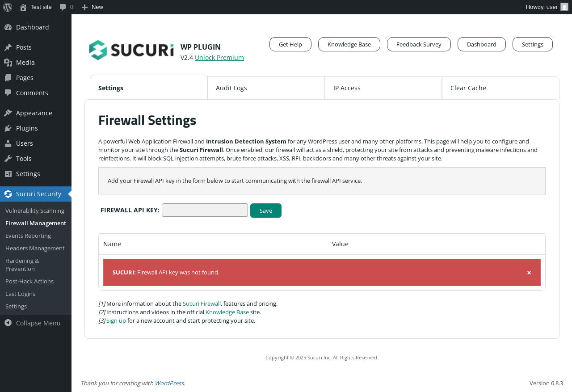Save the Firewall API key
The width and height of the screenshot is (572, 392).
[266, 211]
